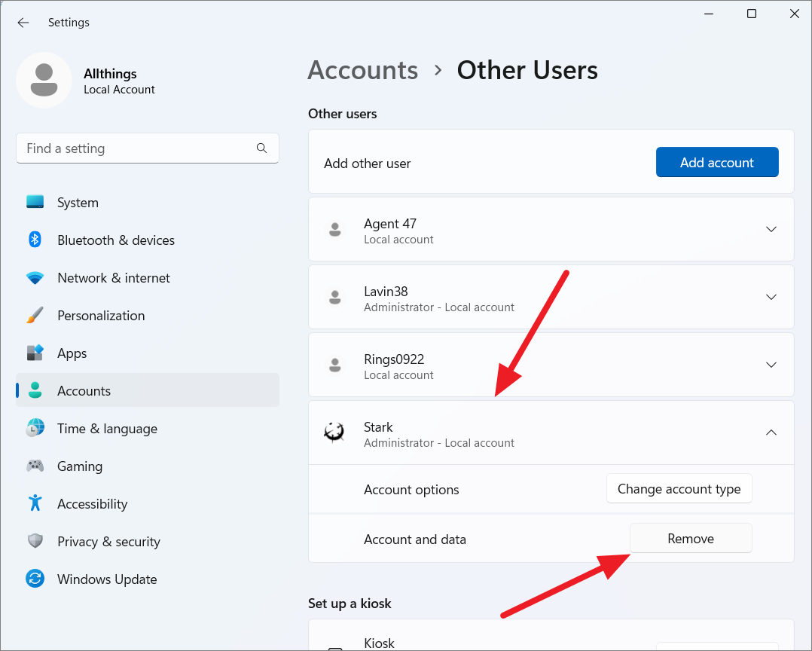Click the Find a setting search box
The image size is (812, 651).
[x=147, y=148]
